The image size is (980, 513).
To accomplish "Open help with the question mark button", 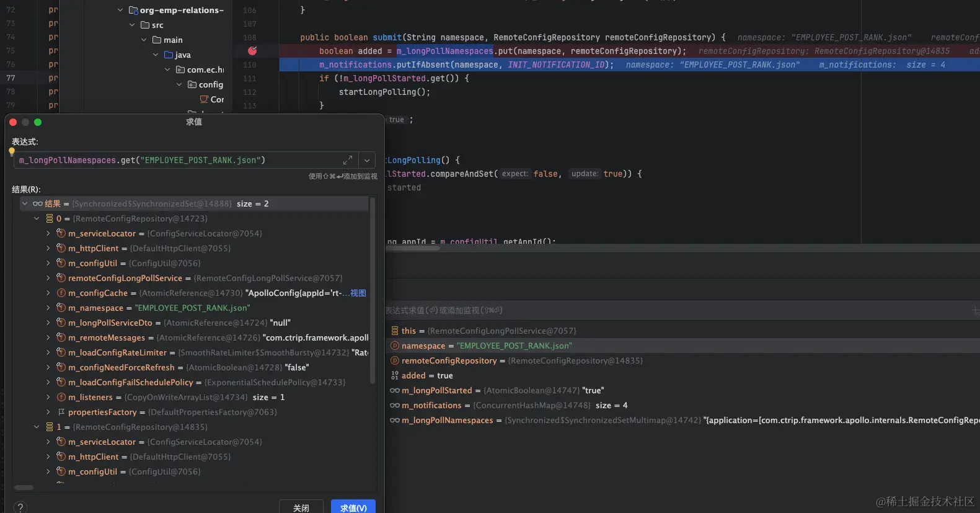I will click(x=20, y=507).
